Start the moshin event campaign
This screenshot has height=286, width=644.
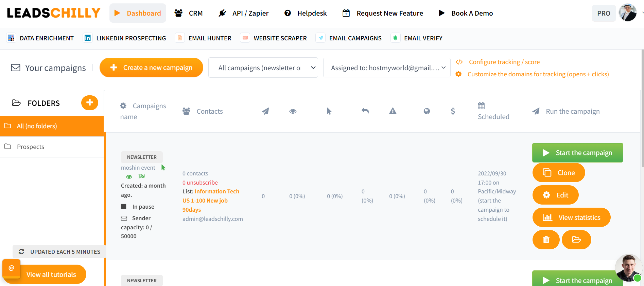point(577,153)
